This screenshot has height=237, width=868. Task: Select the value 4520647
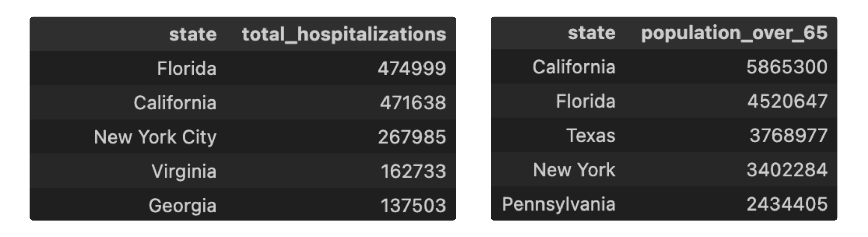click(x=788, y=102)
